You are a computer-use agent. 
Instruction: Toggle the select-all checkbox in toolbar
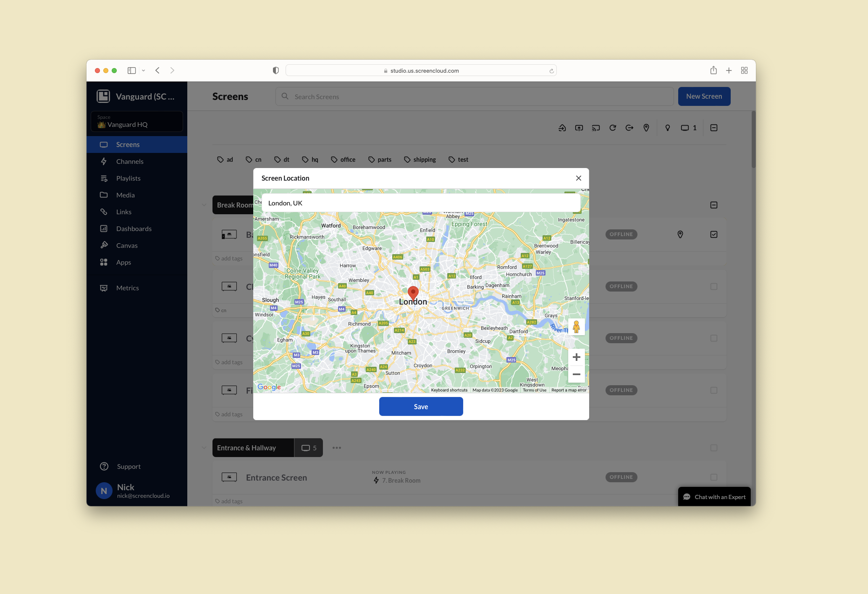tap(713, 128)
